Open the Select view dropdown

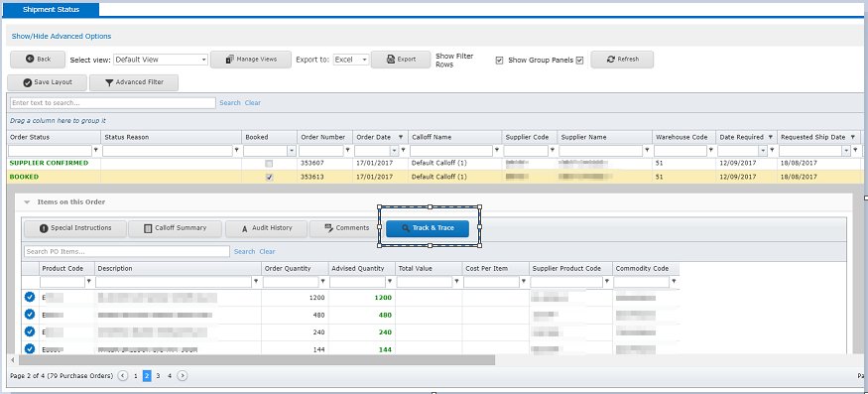point(203,60)
